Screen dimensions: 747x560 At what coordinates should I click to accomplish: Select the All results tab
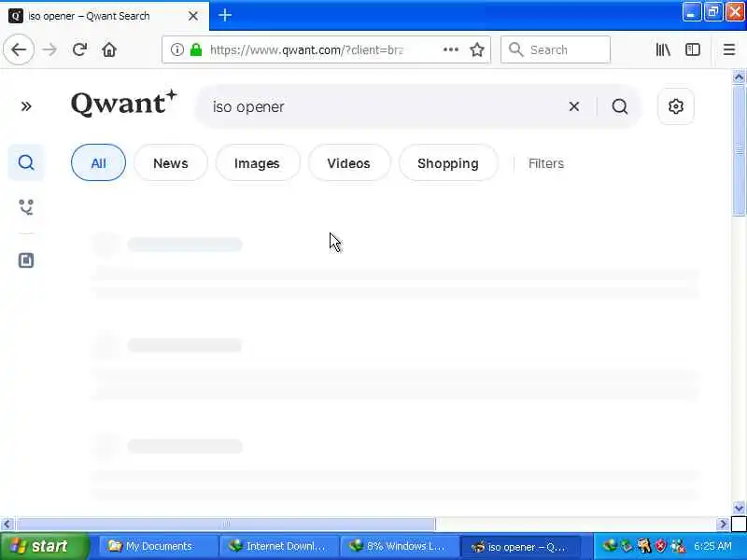point(99,162)
